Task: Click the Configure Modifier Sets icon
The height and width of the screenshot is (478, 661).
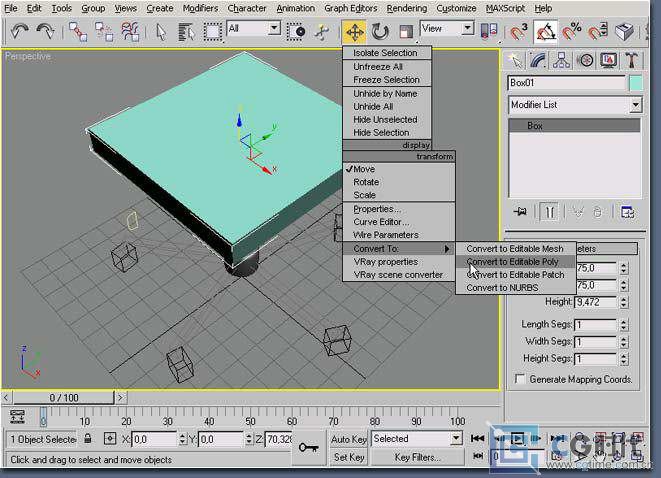Action: [628, 212]
